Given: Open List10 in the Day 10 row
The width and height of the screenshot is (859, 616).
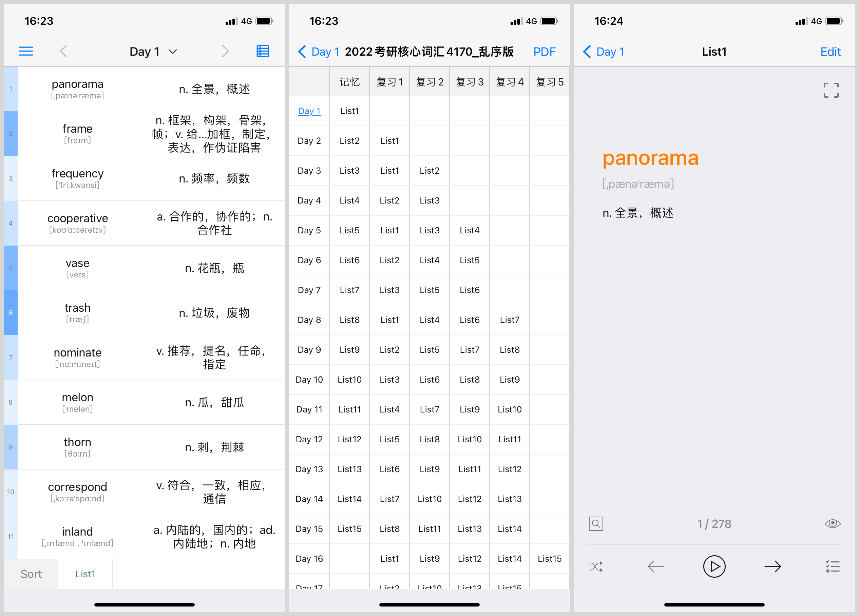Looking at the screenshot, I should (x=349, y=379).
